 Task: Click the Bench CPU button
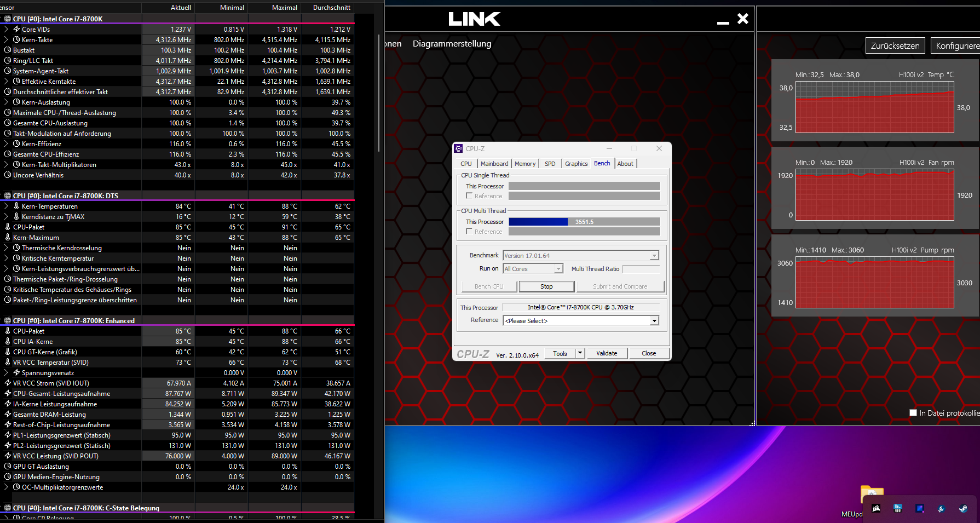pyautogui.click(x=489, y=286)
